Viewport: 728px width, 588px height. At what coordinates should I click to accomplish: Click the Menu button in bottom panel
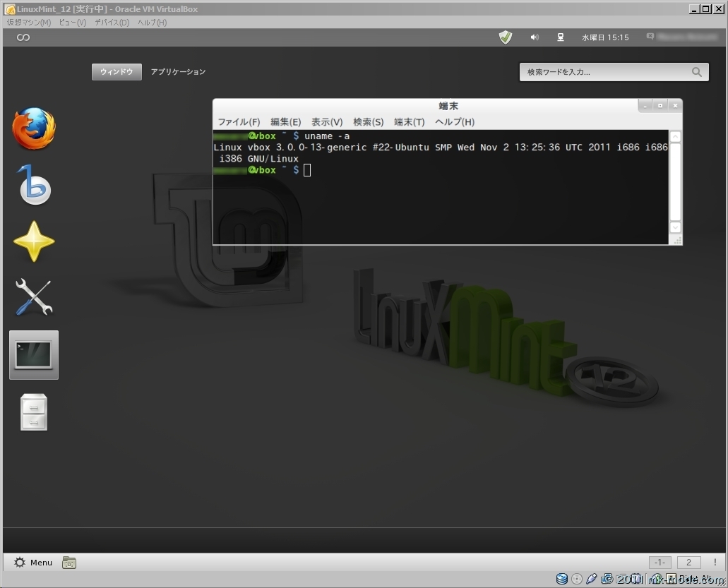pos(33,563)
